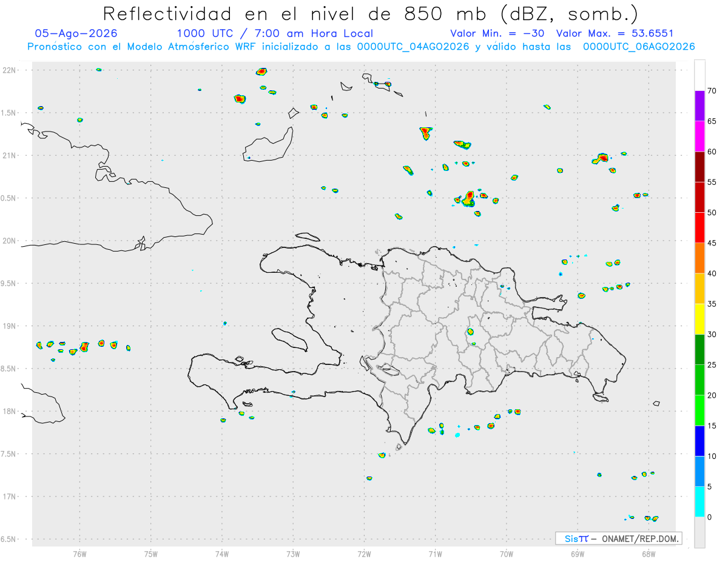Pick the dark blue 10–15 dBZ colorbar segment

699,441
